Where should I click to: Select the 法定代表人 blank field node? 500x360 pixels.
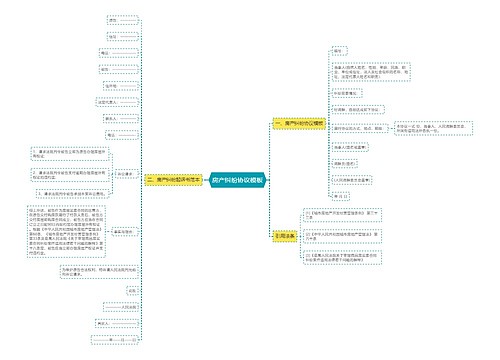(117, 102)
